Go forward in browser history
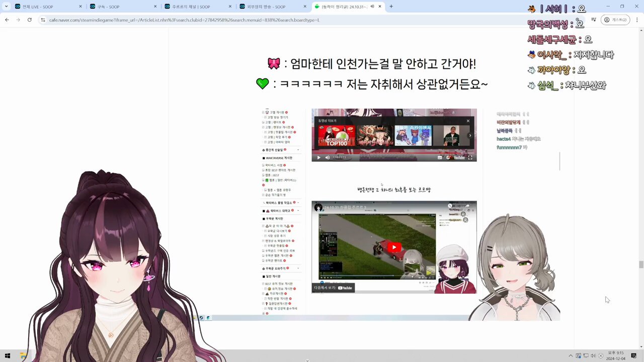This screenshot has width=644, height=362. tap(18, 20)
